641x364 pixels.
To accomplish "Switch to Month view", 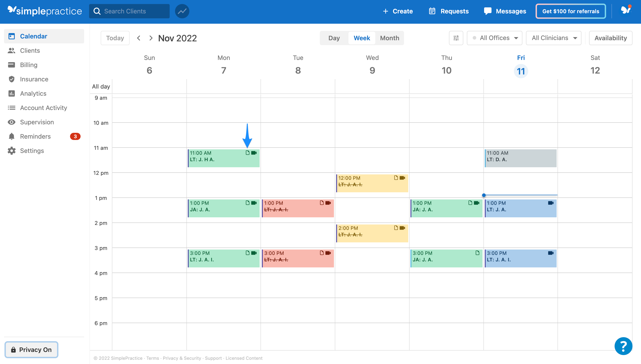I will pyautogui.click(x=389, y=38).
